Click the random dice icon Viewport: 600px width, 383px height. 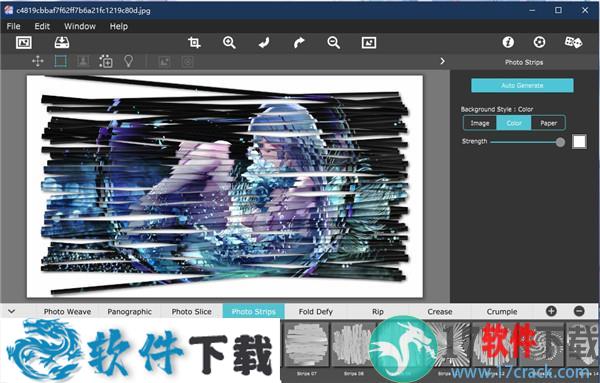click(x=573, y=42)
